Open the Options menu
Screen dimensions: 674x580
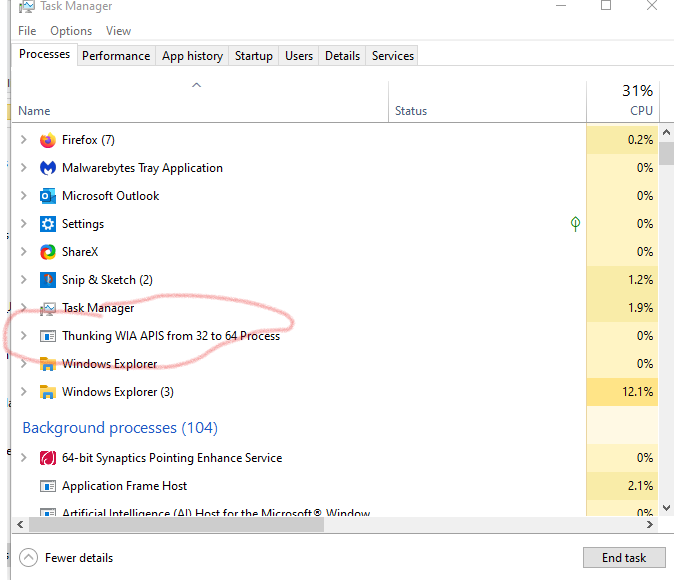(x=71, y=31)
